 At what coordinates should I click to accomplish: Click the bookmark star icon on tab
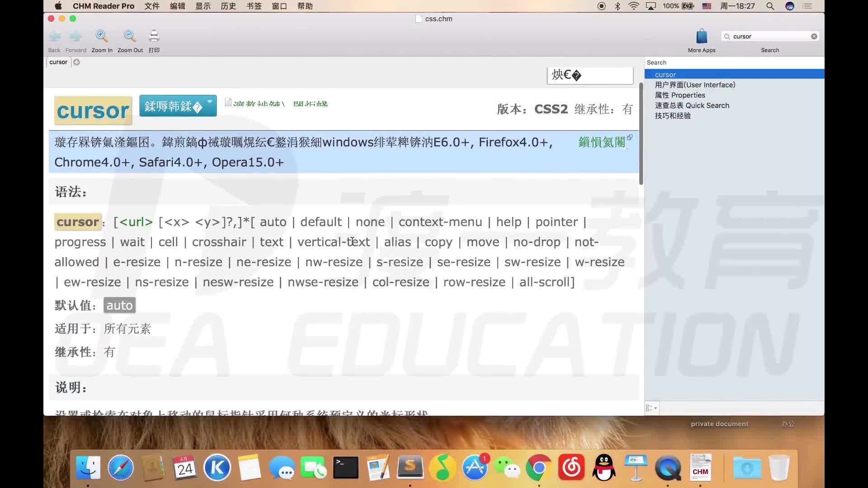(76, 62)
